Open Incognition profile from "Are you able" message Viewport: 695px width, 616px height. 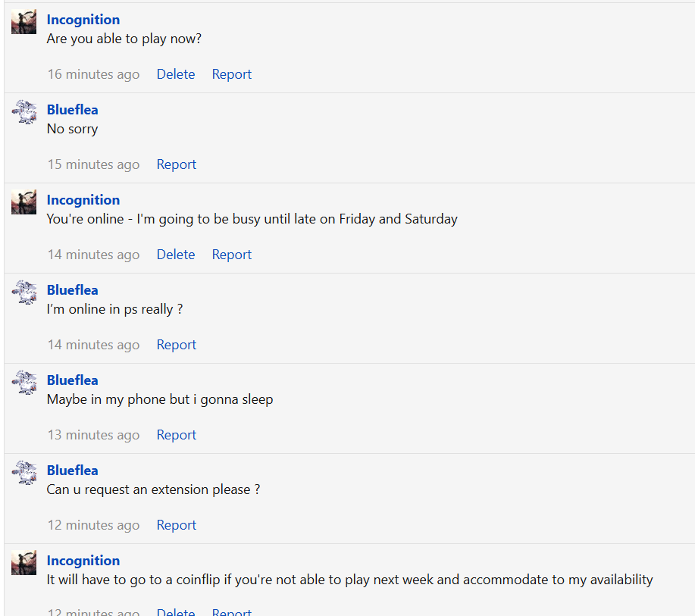83,20
